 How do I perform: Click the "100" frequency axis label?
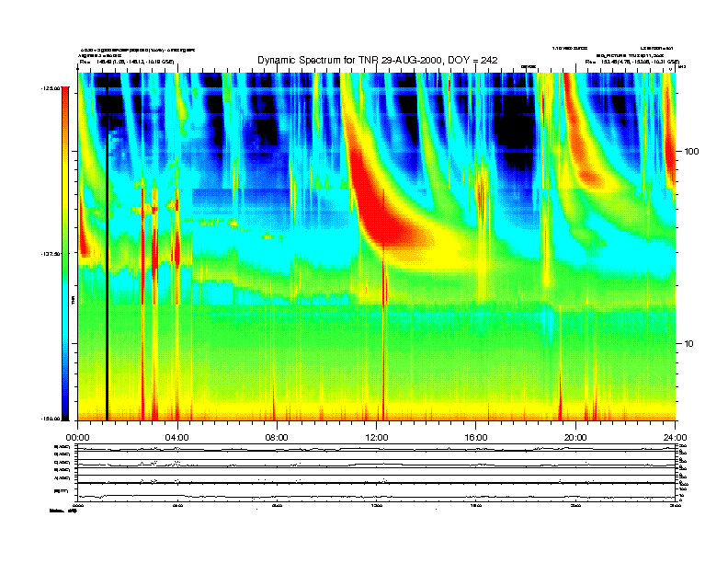coord(691,152)
